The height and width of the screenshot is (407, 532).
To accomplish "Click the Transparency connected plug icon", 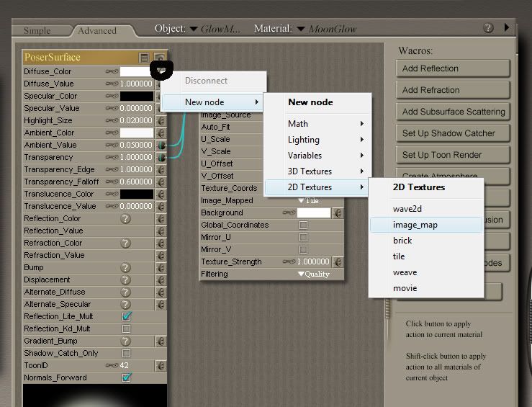I will coord(161,157).
